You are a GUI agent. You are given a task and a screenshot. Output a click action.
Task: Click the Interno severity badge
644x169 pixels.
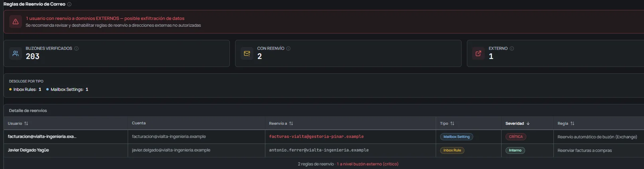coord(515,150)
